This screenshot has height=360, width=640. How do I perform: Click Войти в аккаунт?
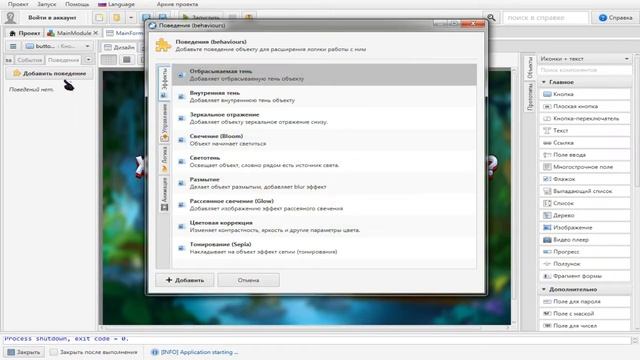pyautogui.click(x=52, y=18)
